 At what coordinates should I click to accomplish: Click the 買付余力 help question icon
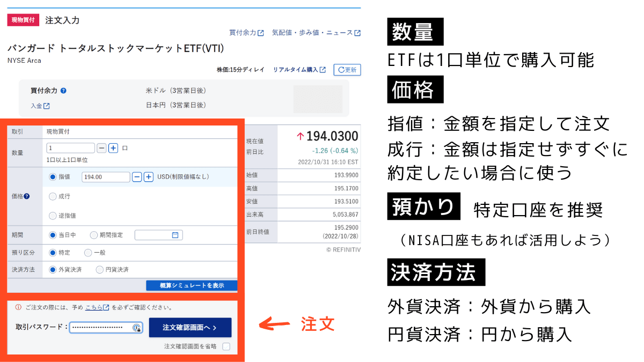coord(64,91)
